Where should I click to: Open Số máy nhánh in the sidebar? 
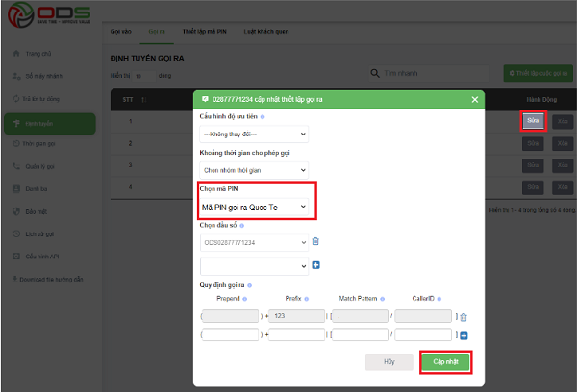point(44,76)
